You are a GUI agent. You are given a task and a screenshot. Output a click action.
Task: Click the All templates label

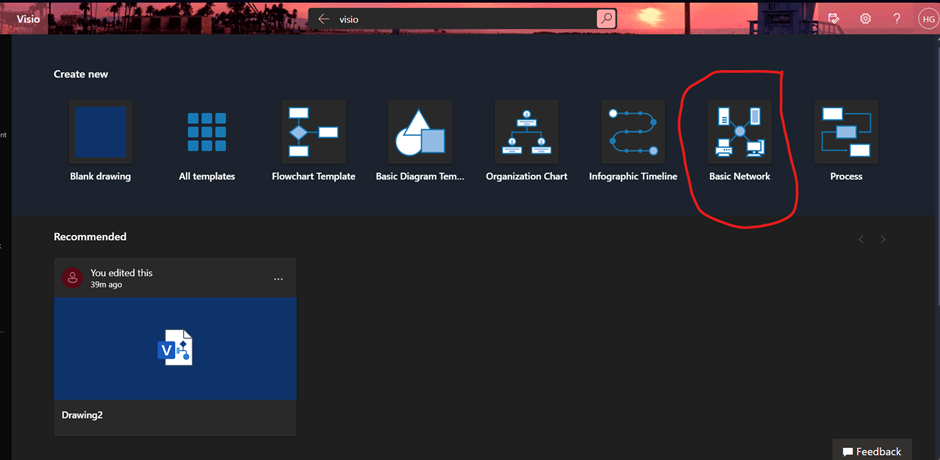click(x=207, y=176)
